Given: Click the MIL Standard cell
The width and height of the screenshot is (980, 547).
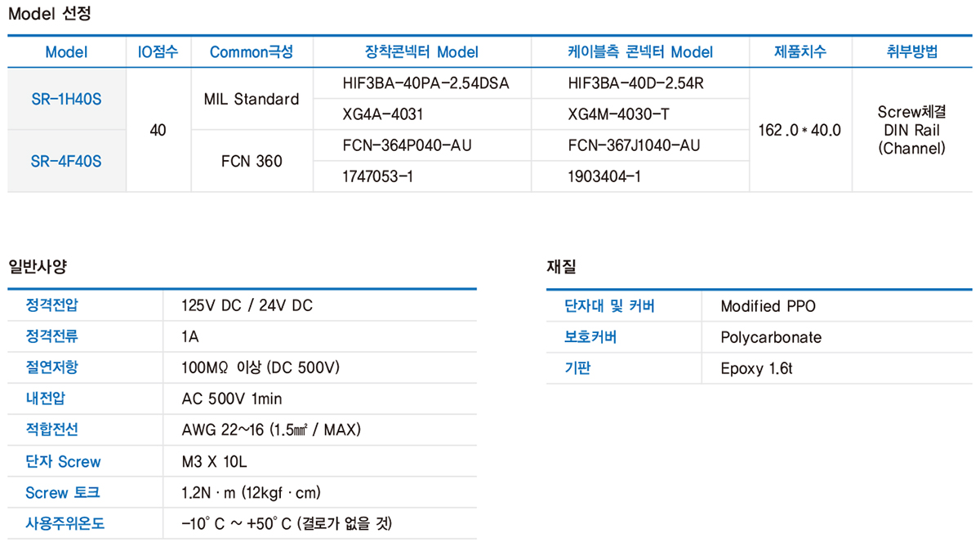Looking at the screenshot, I should 251,99.
